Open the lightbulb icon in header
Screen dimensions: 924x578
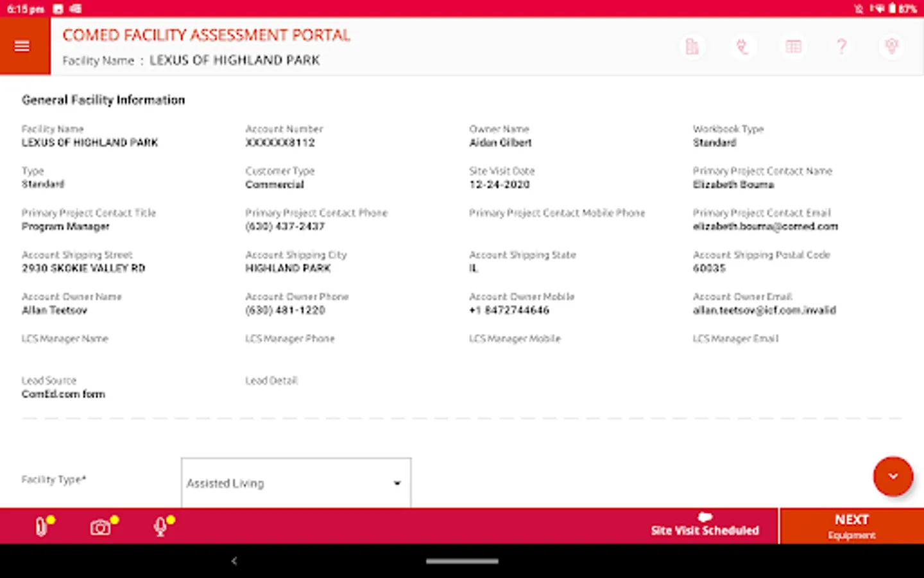click(891, 46)
